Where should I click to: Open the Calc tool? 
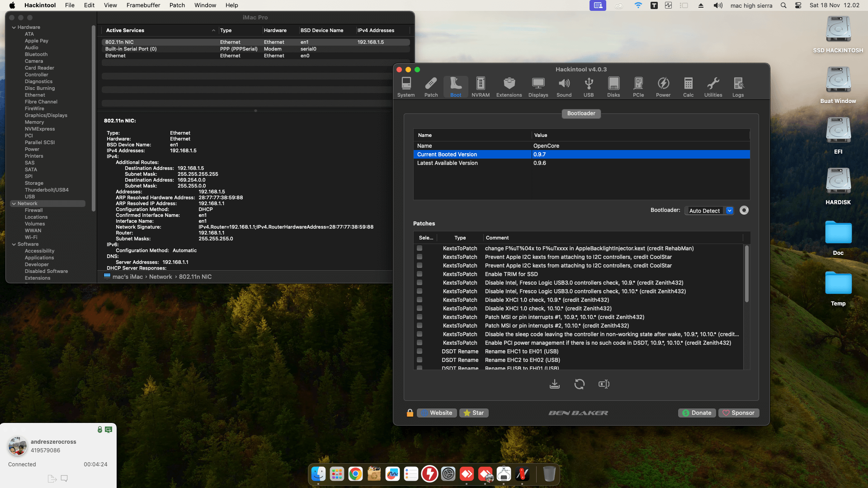click(x=688, y=87)
